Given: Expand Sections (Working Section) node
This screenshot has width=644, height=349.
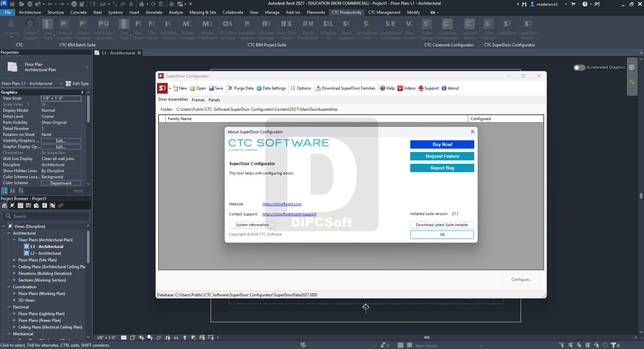Looking at the screenshot, I should [14, 280].
